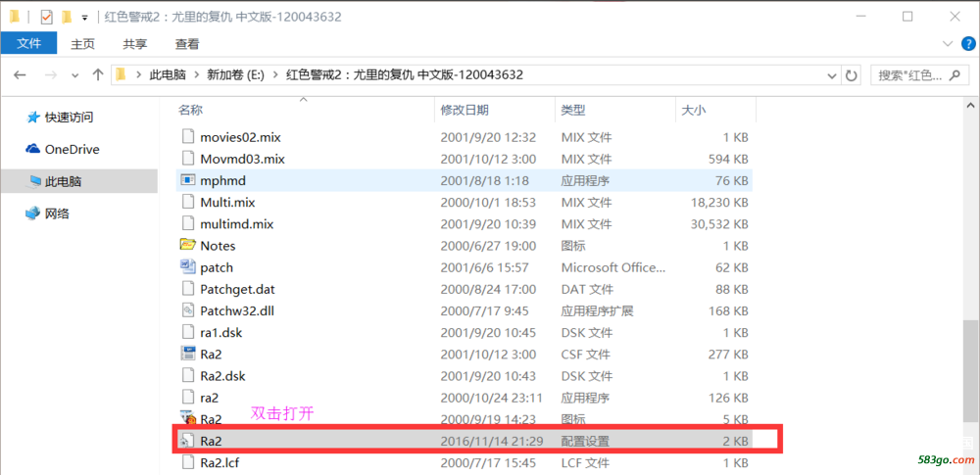The height and width of the screenshot is (475, 980).
Task: Expand the address bar history dropdown
Action: point(832,75)
